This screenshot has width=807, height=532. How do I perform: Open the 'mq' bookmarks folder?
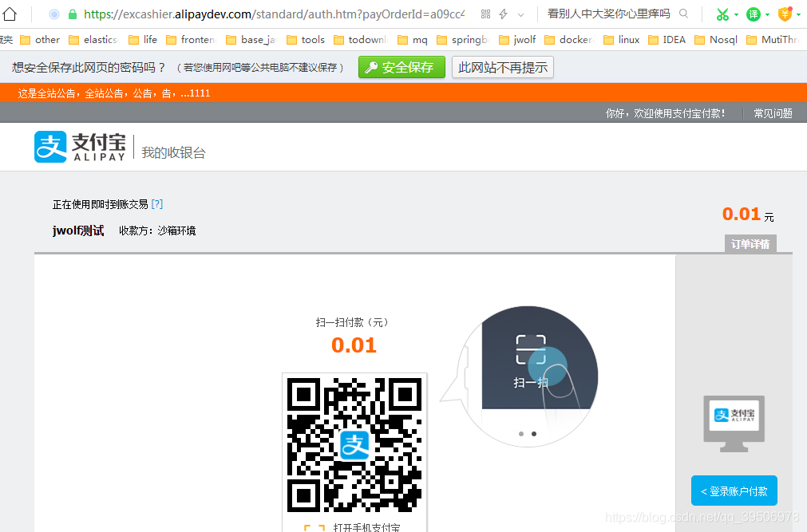tap(413, 40)
